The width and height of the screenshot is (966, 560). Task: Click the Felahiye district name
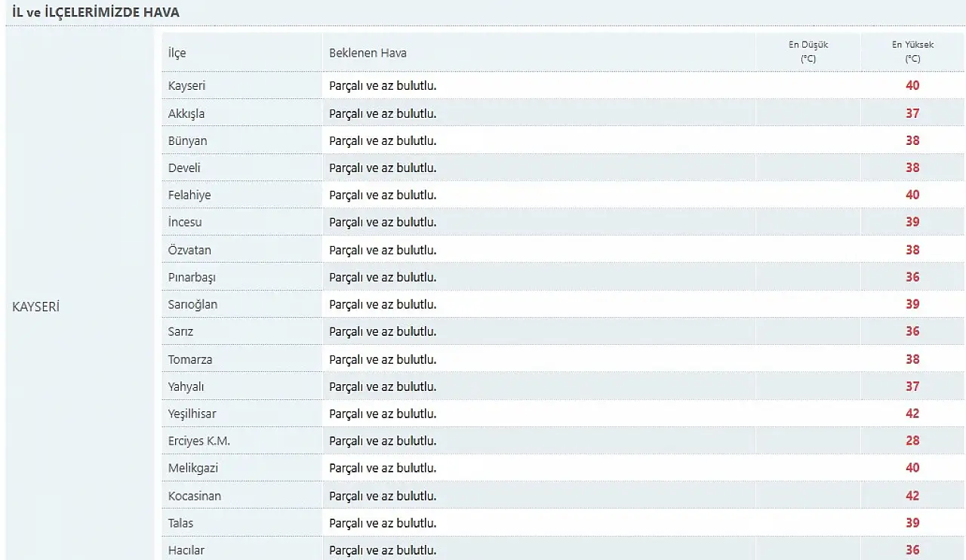(189, 195)
